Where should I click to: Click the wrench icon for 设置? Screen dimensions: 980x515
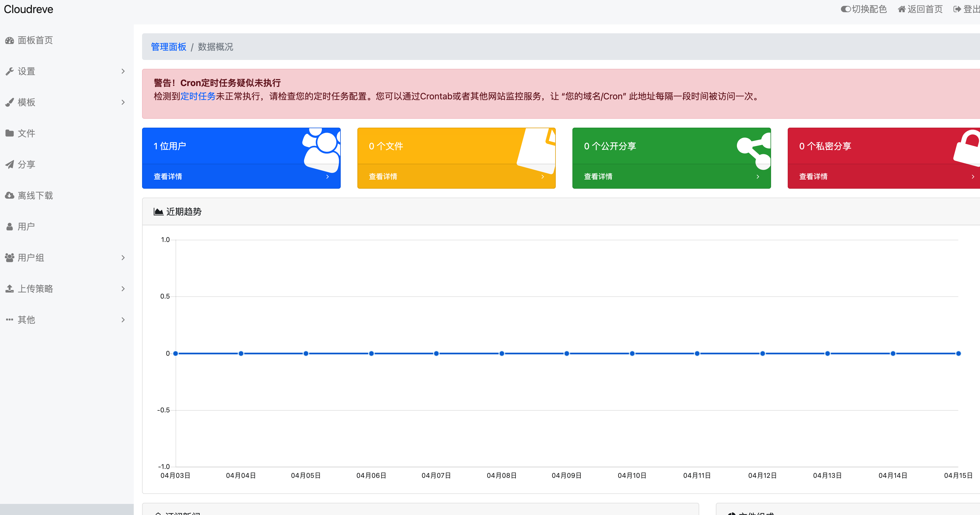pos(9,72)
